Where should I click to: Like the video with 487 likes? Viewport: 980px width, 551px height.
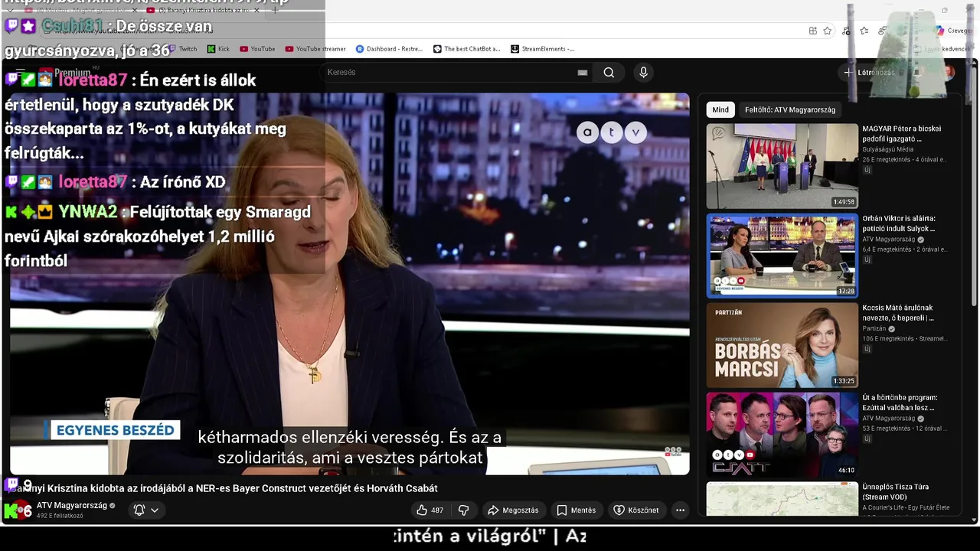tap(430, 510)
